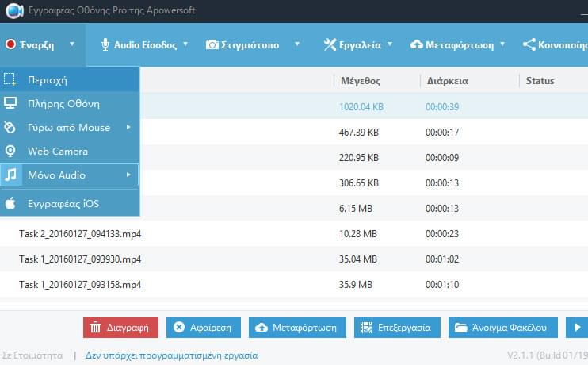This screenshot has width=588, height=365.
Task: Select the Περιοχή recording mode
Action: (x=70, y=79)
